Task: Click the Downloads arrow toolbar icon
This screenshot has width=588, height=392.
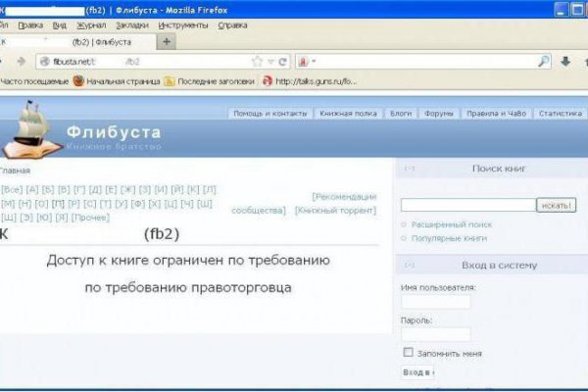Action: pyautogui.click(x=565, y=61)
